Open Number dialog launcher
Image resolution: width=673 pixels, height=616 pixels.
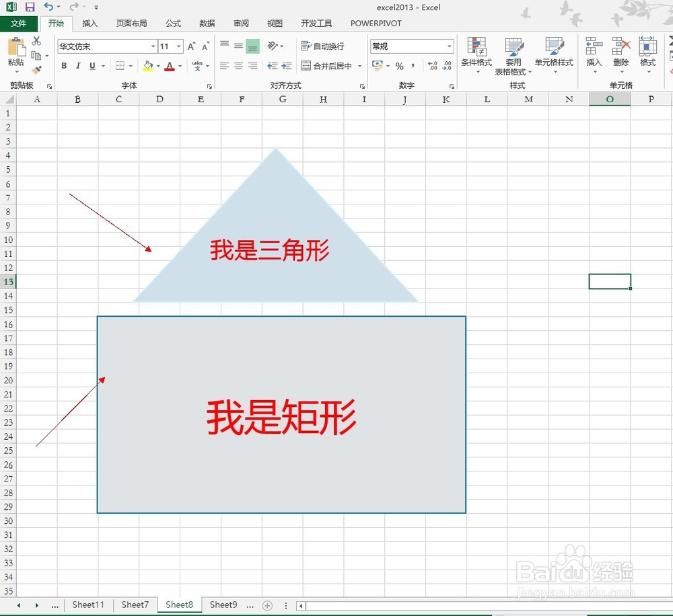tap(452, 86)
